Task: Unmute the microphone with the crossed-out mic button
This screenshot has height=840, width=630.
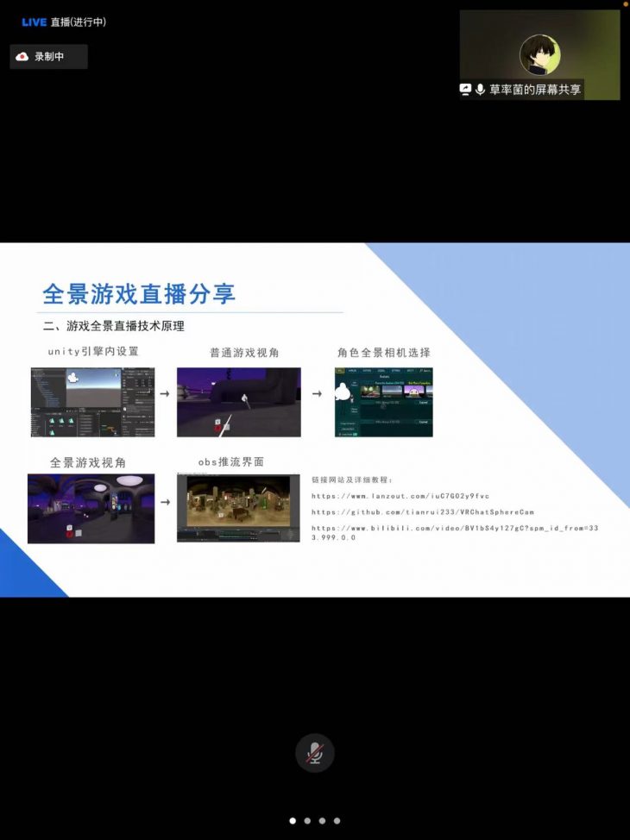Action: 315,753
